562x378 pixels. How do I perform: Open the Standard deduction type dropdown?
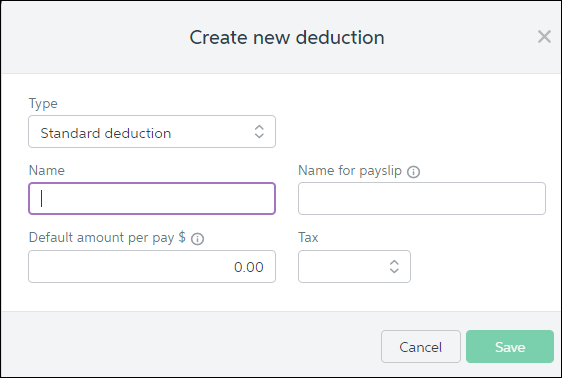(152, 131)
